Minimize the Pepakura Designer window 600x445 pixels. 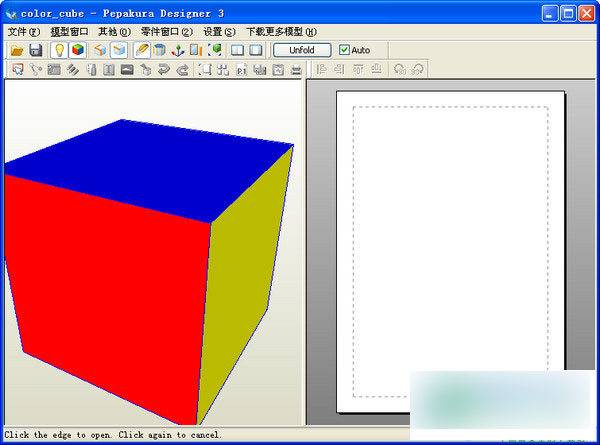click(549, 14)
